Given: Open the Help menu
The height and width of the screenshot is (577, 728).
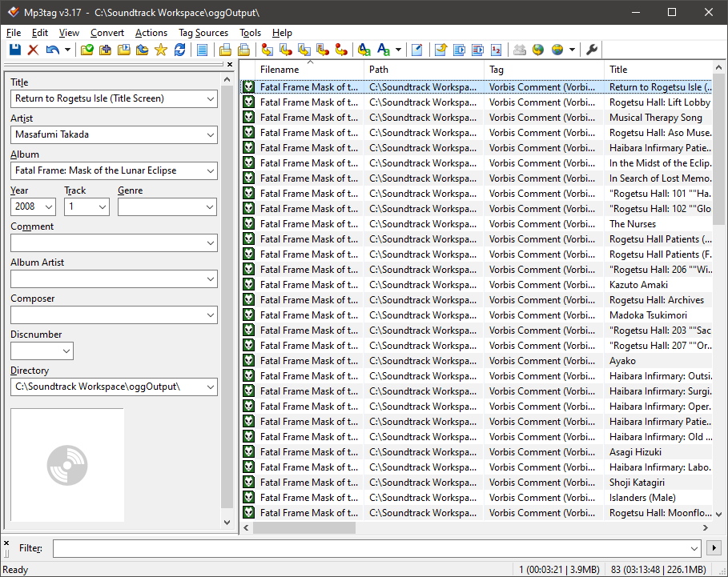Looking at the screenshot, I should [282, 33].
